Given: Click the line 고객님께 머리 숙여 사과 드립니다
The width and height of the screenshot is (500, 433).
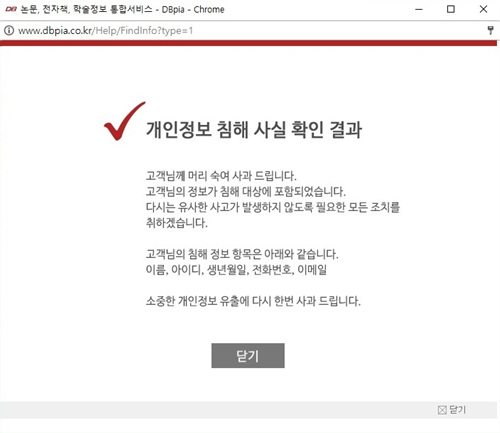Looking at the screenshot, I should [x=221, y=176].
